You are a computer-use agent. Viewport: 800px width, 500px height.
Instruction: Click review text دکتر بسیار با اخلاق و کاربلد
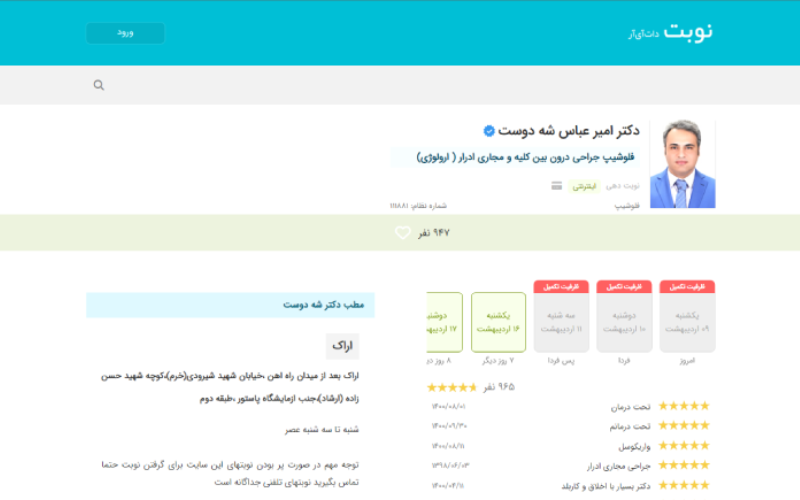click(x=606, y=486)
